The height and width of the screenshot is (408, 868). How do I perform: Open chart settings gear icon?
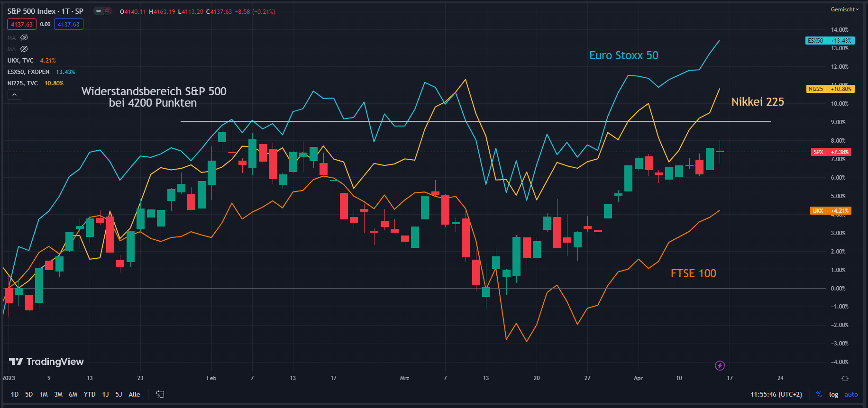tap(845, 378)
